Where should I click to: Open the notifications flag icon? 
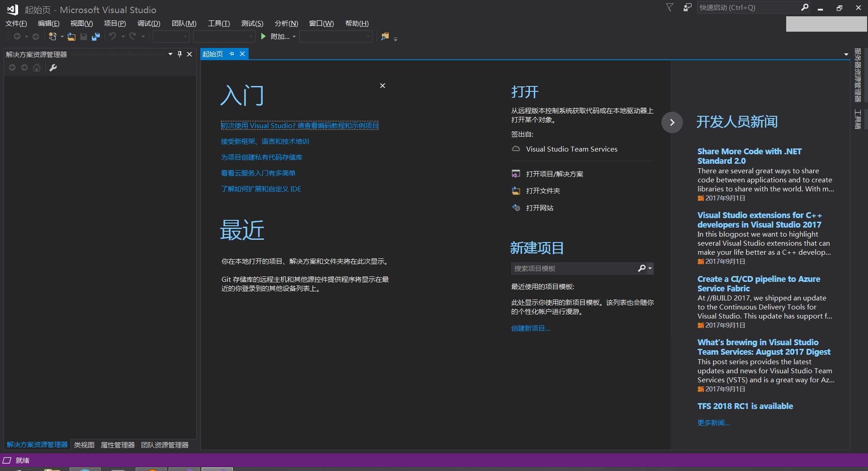pos(670,7)
